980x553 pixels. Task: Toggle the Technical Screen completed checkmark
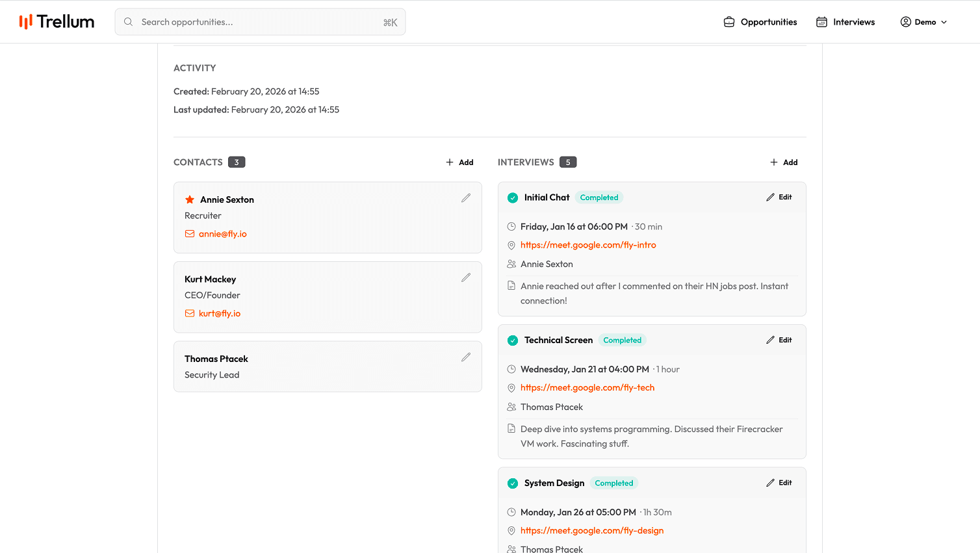(x=513, y=341)
